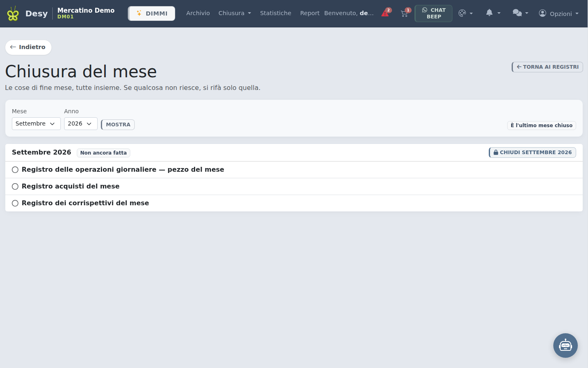Select Registro delle operazioni giornaliere circle
588x368 pixels.
pos(15,170)
